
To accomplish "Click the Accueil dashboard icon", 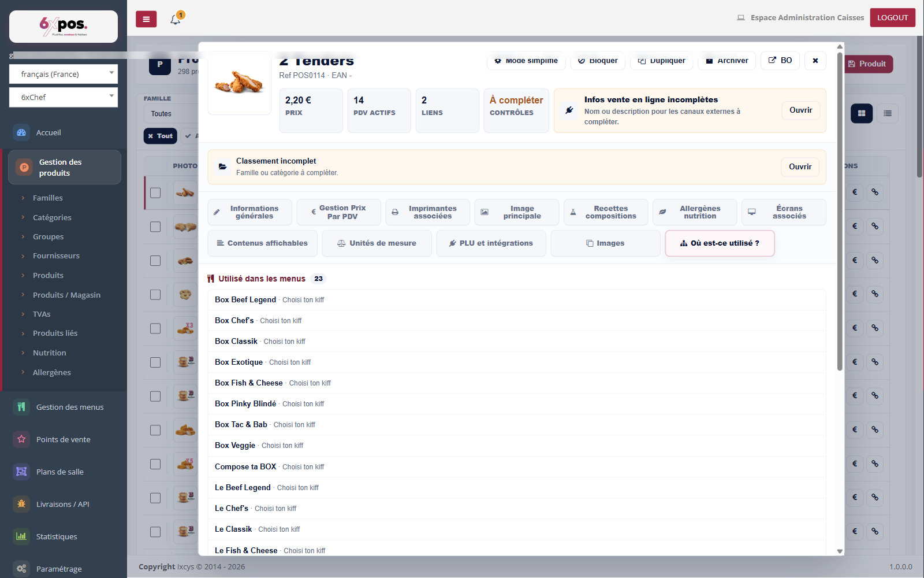I will coord(21,132).
